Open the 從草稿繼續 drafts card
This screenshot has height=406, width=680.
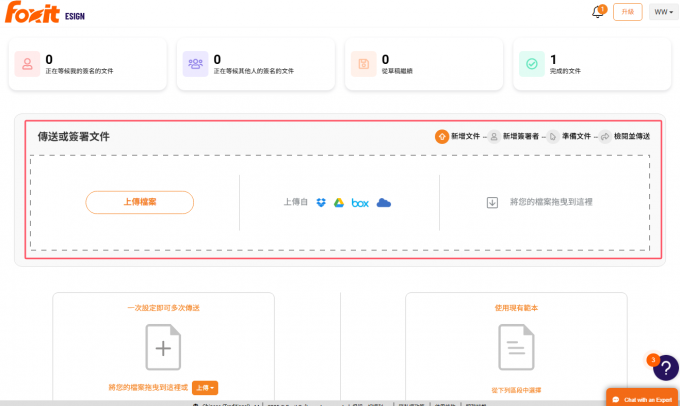tap(424, 64)
